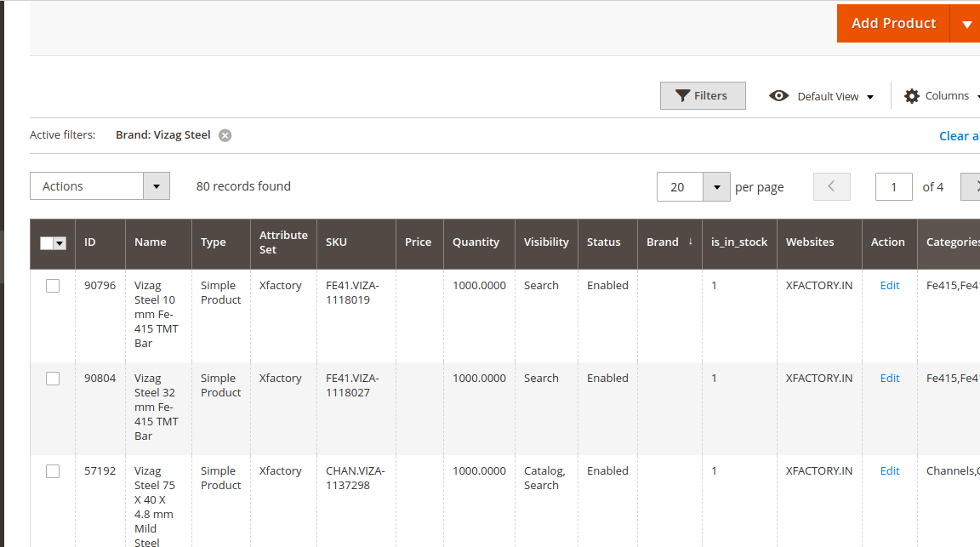The height and width of the screenshot is (547, 980).
Task: Remove the Brand: Vizag Steel filter
Action: (x=225, y=135)
